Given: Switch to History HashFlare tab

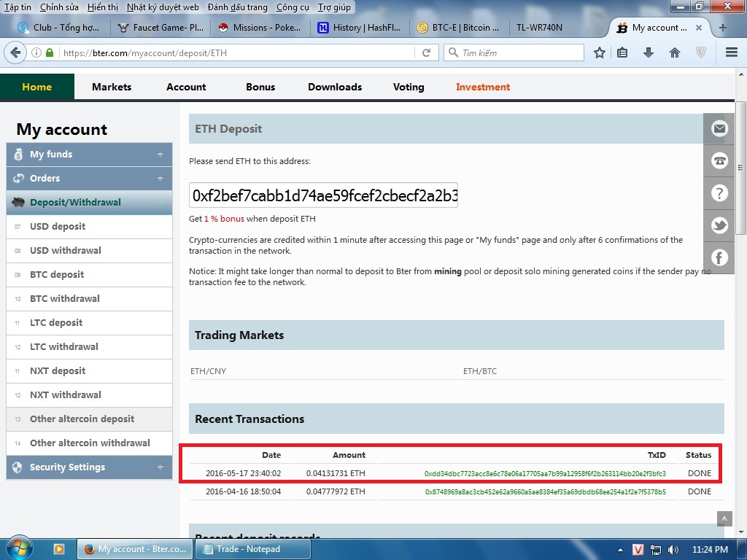Looking at the screenshot, I should [360, 28].
